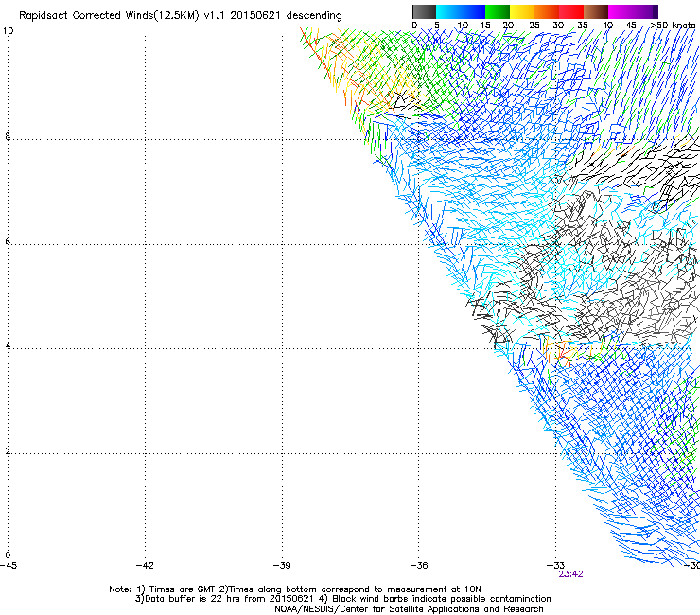This screenshot has height=615, width=700.
Task: Click the Rapidscat Corrected Winds title text
Action: pyautogui.click(x=181, y=16)
